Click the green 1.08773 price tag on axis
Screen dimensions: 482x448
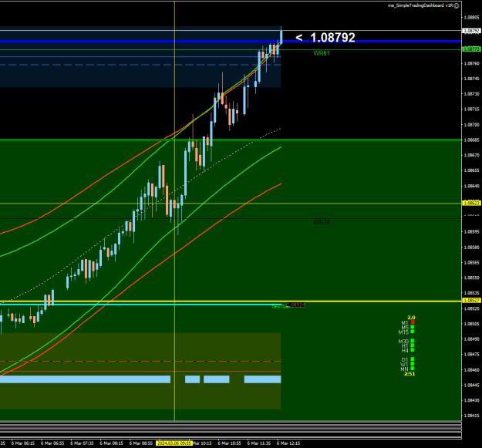click(471, 49)
